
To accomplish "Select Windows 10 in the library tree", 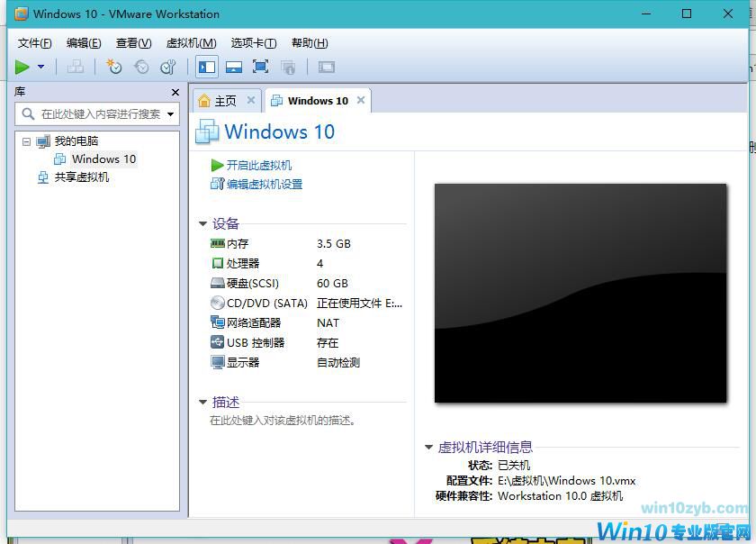I will (103, 159).
